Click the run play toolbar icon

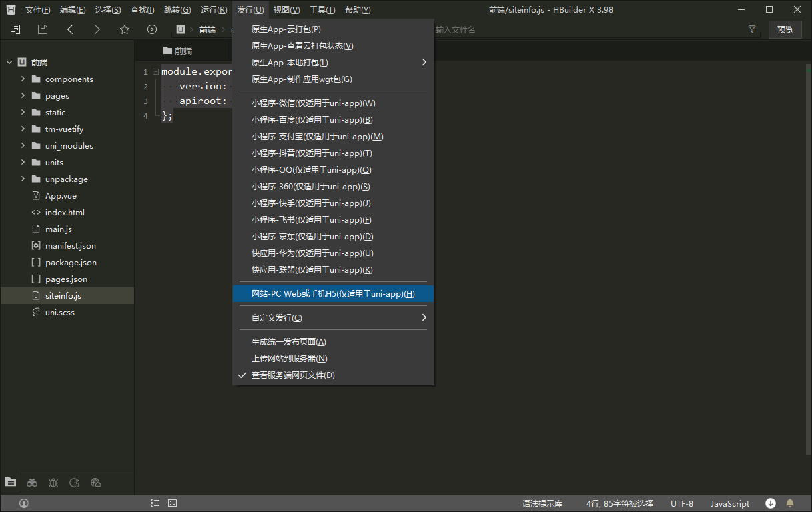[x=152, y=29]
